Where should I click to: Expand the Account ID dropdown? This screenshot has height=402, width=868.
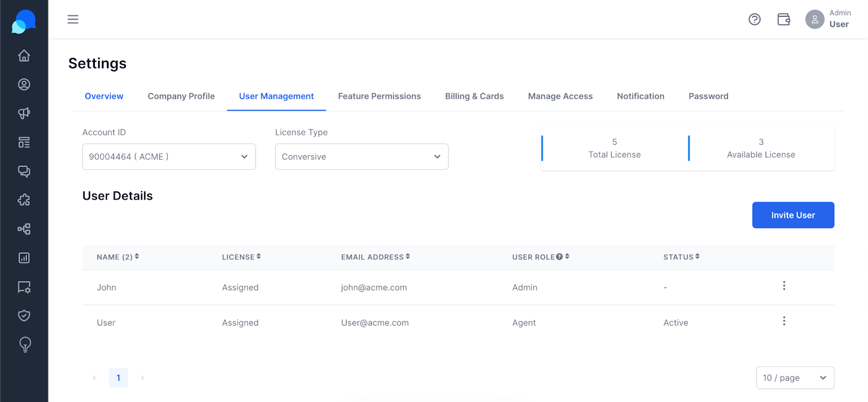tap(169, 157)
